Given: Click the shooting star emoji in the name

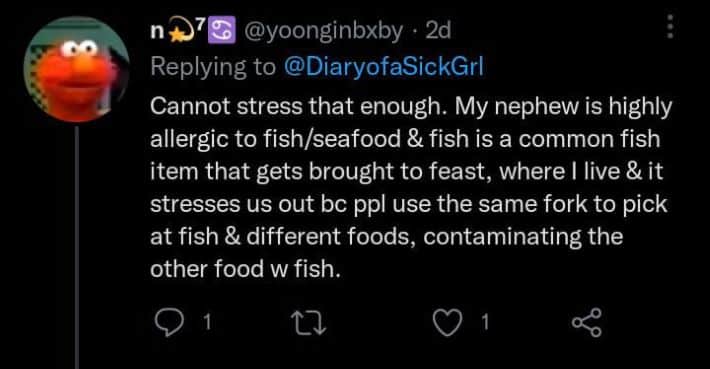Looking at the screenshot, I should [x=180, y=31].
